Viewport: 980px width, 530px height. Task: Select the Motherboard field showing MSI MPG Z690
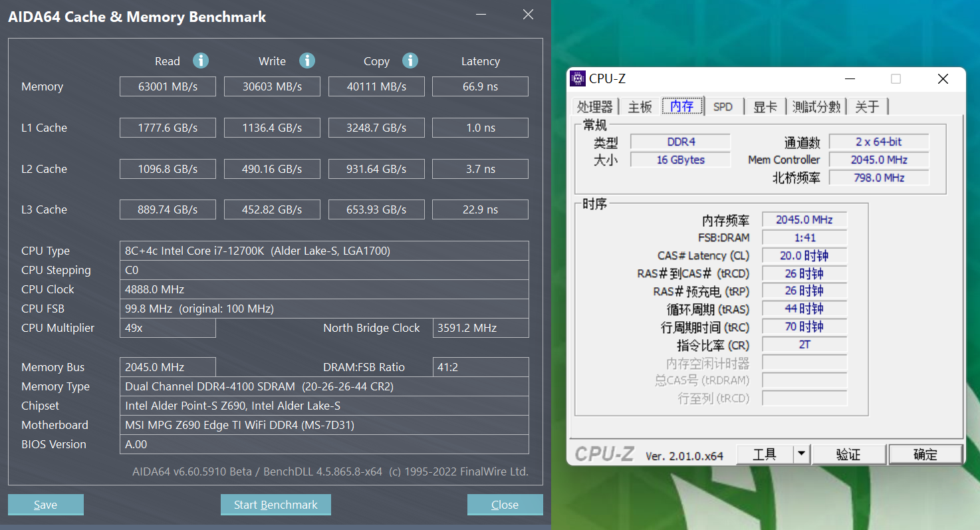coord(324,425)
